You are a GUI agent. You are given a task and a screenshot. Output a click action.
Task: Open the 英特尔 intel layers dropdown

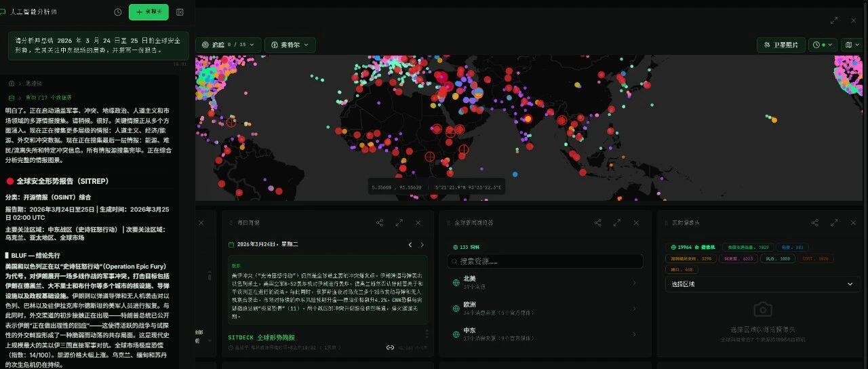(290, 45)
